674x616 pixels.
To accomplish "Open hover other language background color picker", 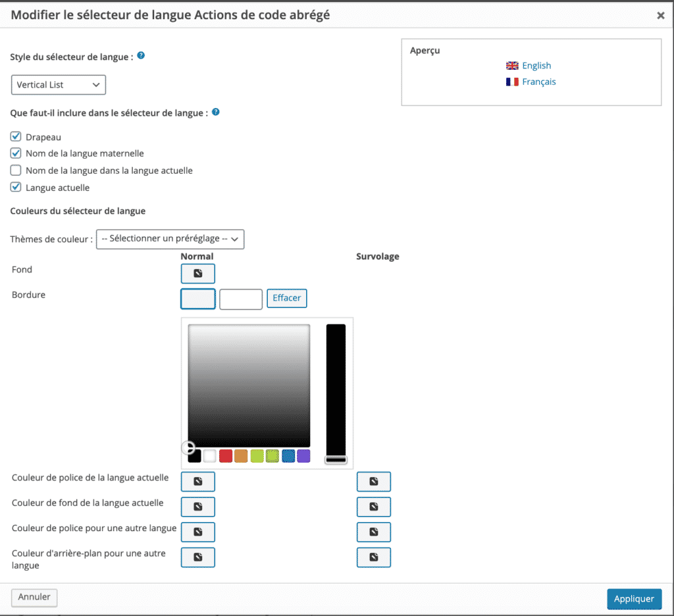I will tap(373, 557).
